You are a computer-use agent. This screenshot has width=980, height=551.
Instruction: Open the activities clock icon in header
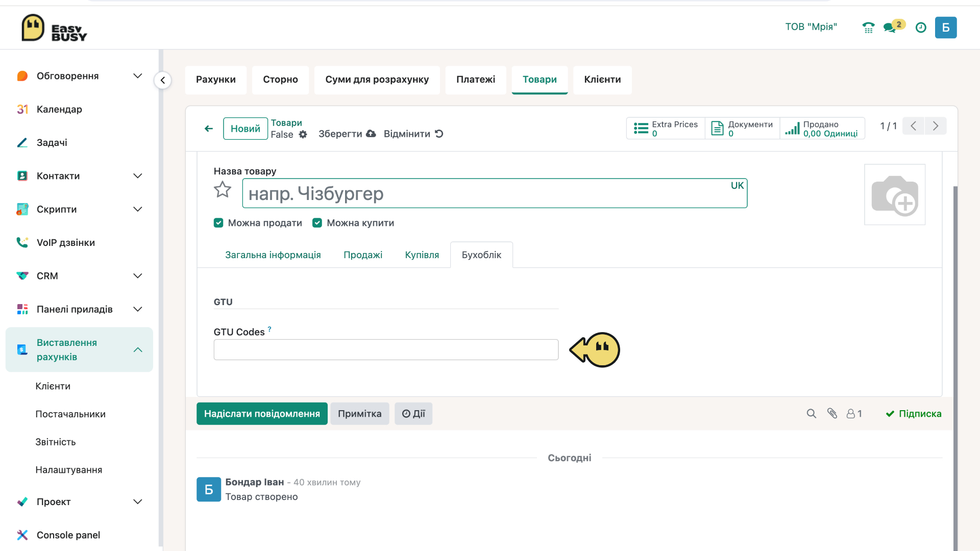(921, 28)
